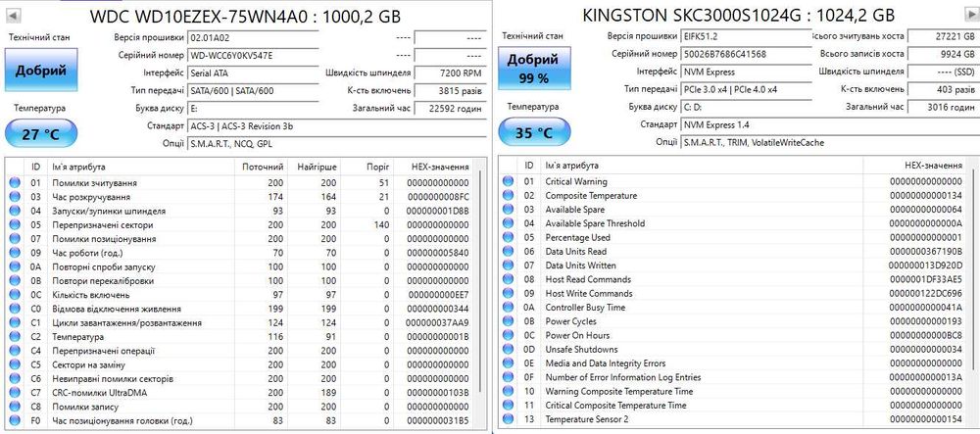The height and width of the screenshot is (434, 980).
Task: Select 'Warning Composite Temperature Time' text
Action: click(x=619, y=392)
